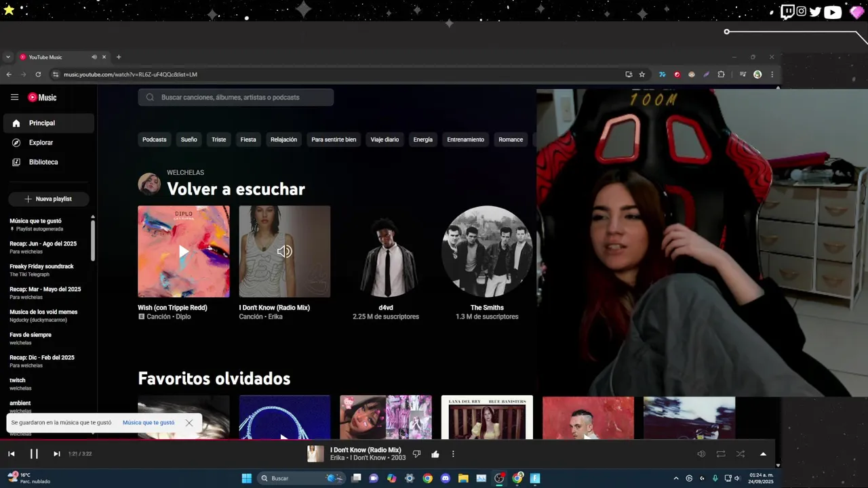The width and height of the screenshot is (868, 488).
Task: Click the YouTube Music logo
Action: pos(42,98)
